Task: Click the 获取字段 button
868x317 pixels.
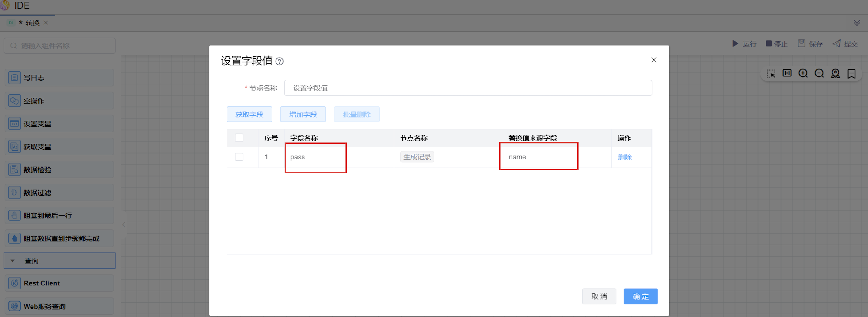Action: coord(249,114)
